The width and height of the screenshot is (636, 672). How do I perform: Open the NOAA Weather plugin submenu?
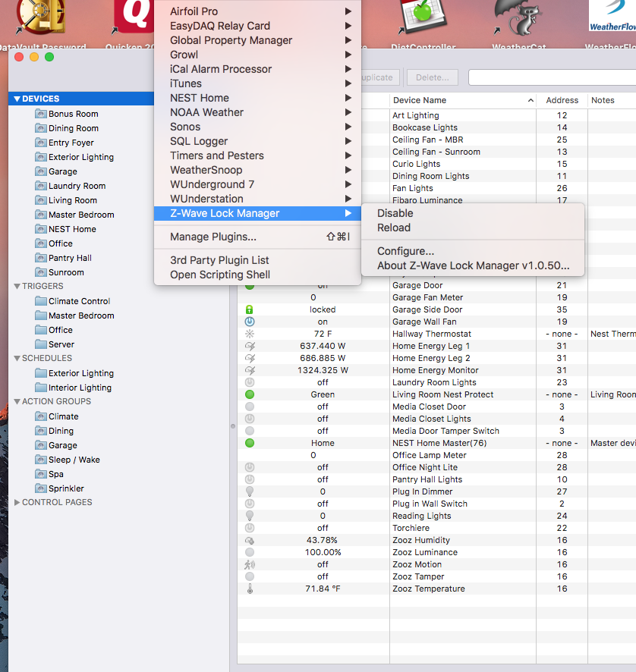(x=257, y=112)
